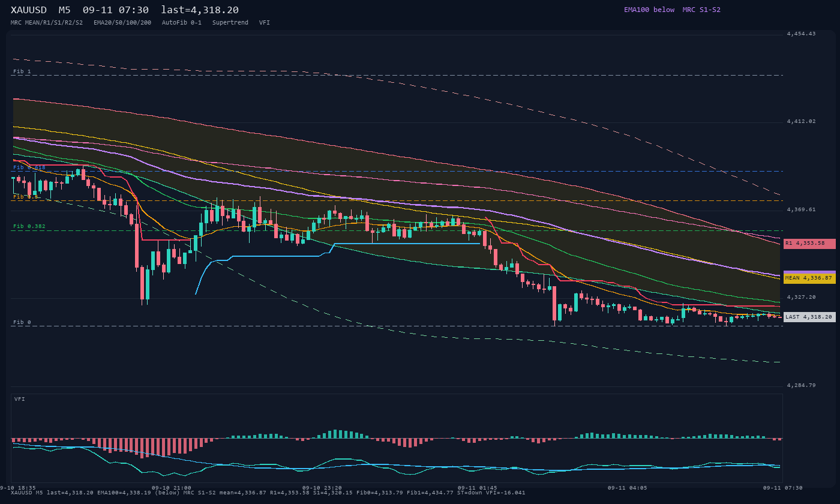Click the EMA100 below status text
840x504 pixels.
(x=649, y=10)
